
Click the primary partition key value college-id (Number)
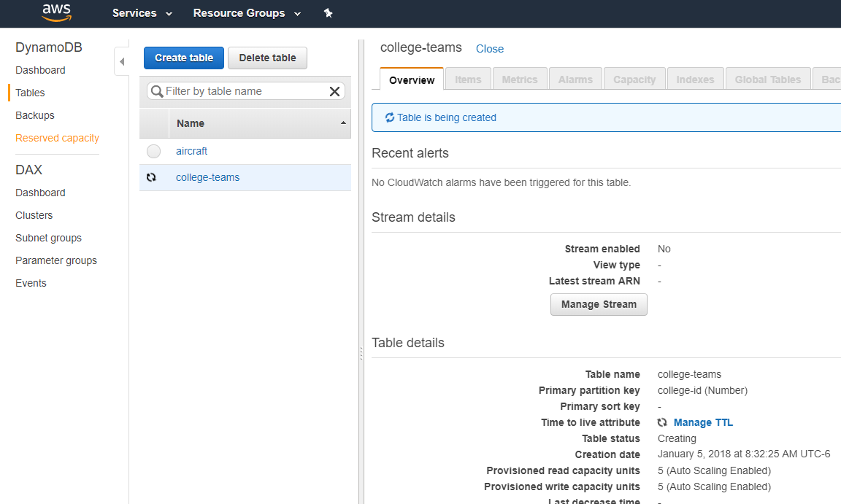pos(702,390)
